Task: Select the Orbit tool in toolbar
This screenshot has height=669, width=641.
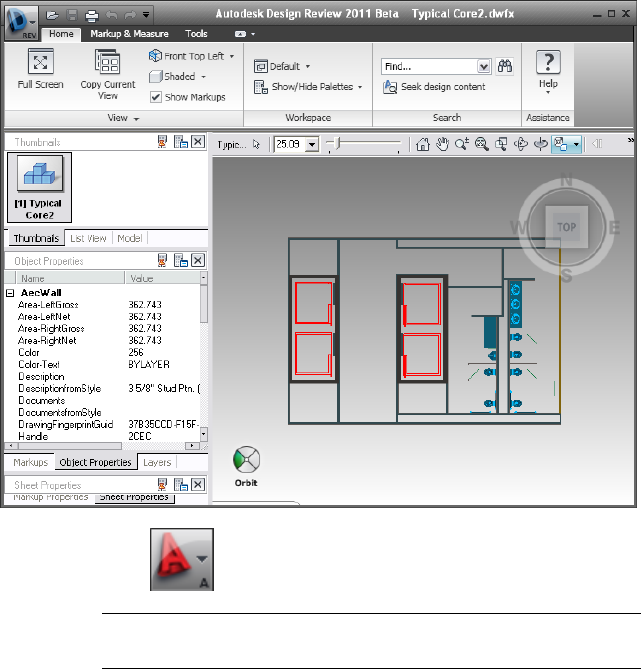Action: click(x=521, y=144)
